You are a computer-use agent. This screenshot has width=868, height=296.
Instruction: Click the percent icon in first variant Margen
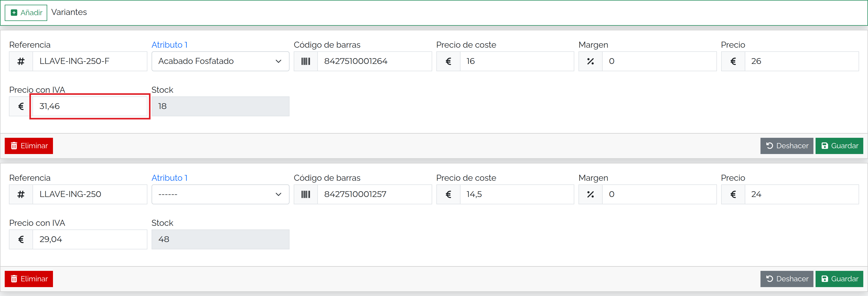click(590, 61)
